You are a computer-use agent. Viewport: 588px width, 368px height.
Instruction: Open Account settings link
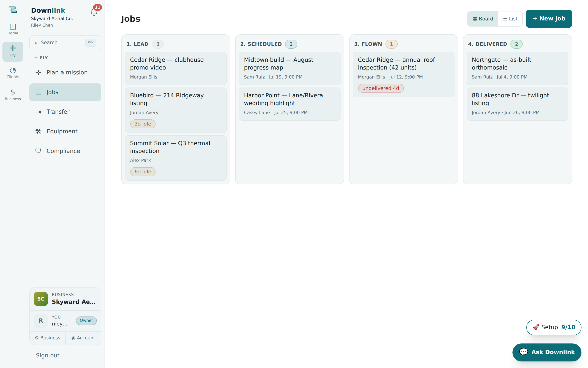tap(83, 338)
